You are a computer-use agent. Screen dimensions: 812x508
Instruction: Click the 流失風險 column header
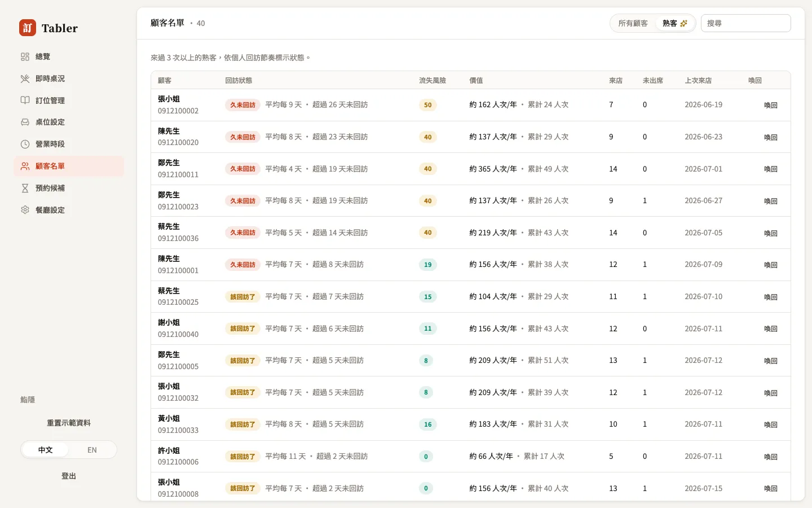(x=432, y=80)
